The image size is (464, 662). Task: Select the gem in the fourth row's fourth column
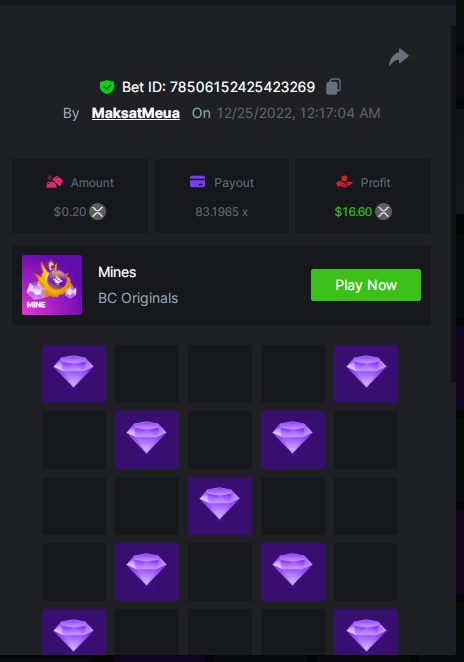coord(293,572)
